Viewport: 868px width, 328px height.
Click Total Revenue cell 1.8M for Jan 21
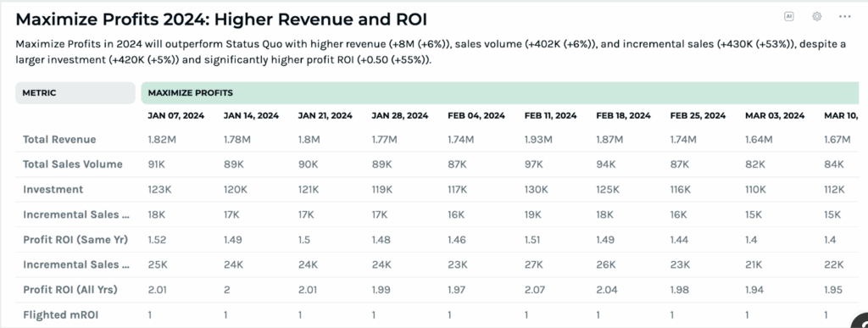point(309,140)
